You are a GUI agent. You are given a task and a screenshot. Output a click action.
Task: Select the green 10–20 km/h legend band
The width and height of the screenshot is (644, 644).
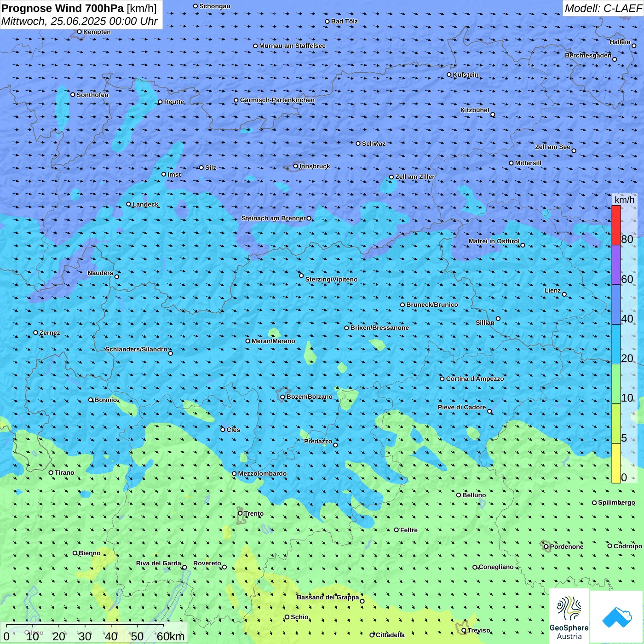click(616, 384)
